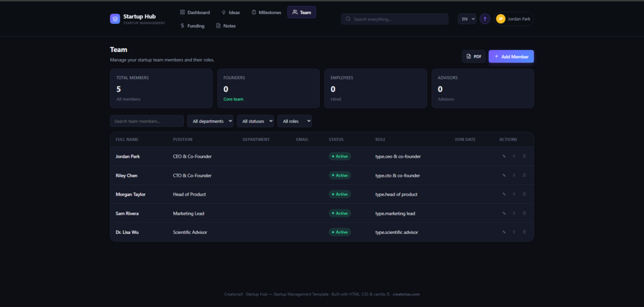Select the name Riley Chen
The width and height of the screenshot is (644, 307).
126,176
